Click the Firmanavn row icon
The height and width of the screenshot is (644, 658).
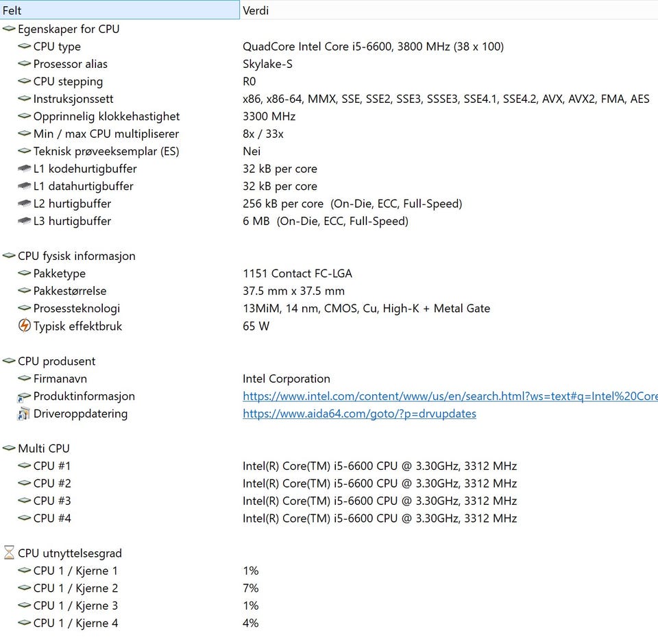[x=25, y=379]
